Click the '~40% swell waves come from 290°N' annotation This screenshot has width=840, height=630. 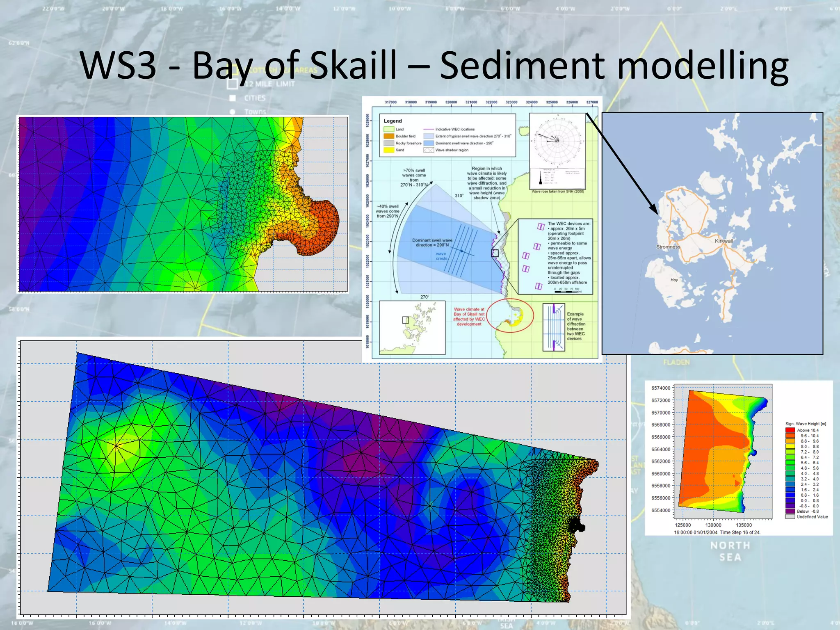click(388, 211)
